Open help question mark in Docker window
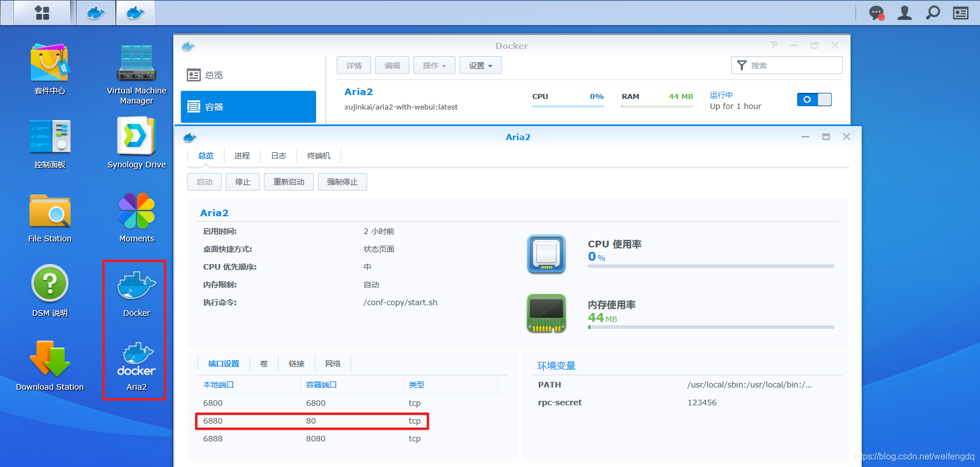 pyautogui.click(x=774, y=45)
